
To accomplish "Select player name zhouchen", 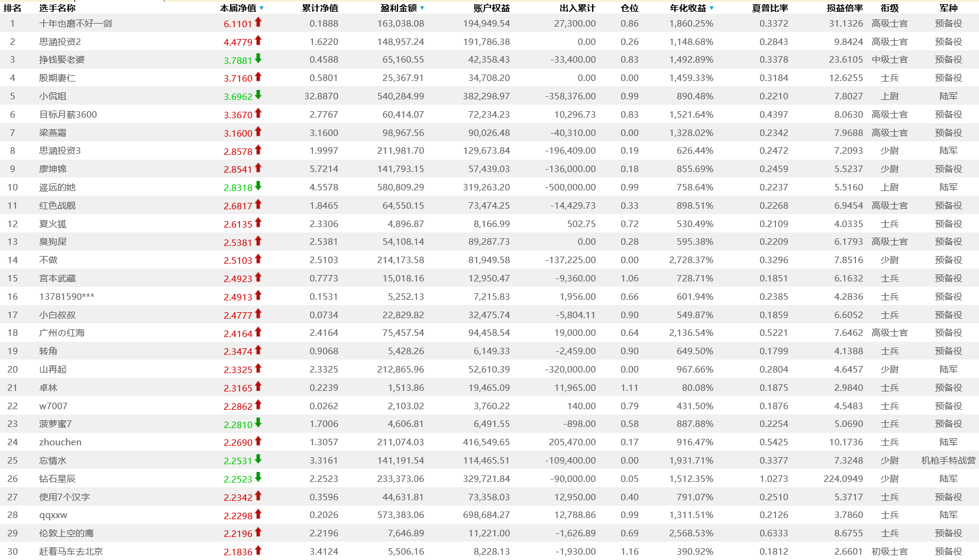I will point(60,442).
